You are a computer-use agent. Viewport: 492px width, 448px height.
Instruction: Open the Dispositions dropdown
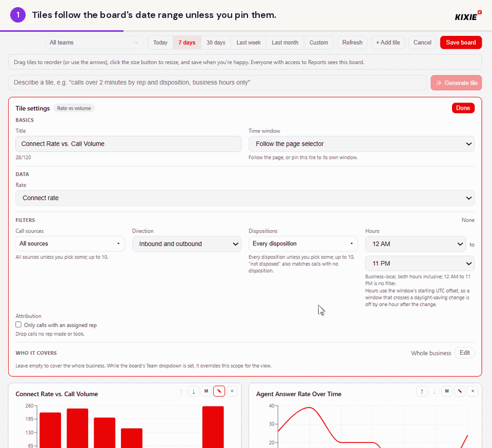pos(303,244)
